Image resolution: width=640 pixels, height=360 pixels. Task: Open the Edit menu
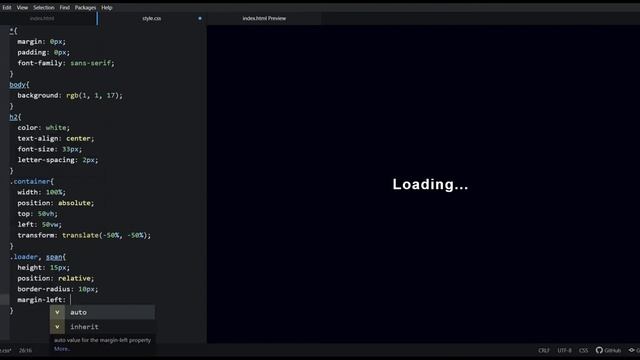pos(7,7)
